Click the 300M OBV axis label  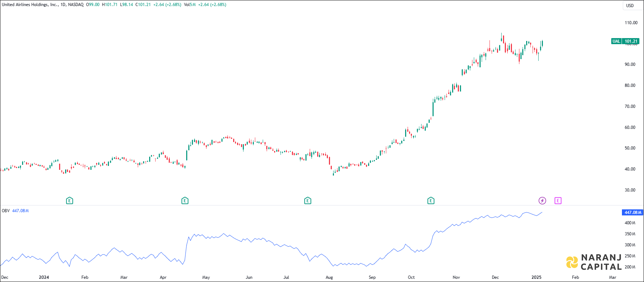click(630, 245)
